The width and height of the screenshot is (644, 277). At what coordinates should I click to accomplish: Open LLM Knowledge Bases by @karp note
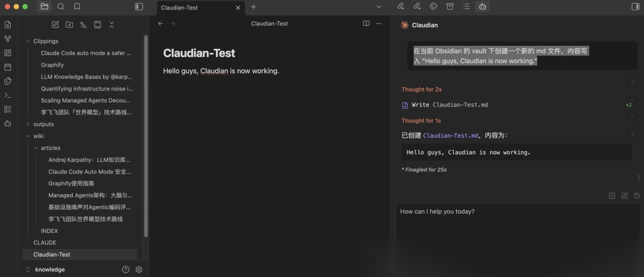point(86,77)
